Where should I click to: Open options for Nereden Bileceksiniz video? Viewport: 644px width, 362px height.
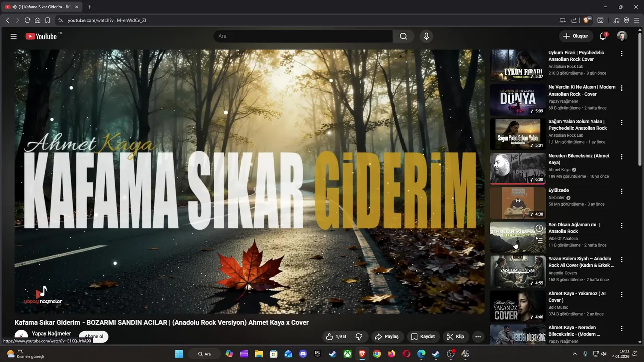pyautogui.click(x=621, y=157)
